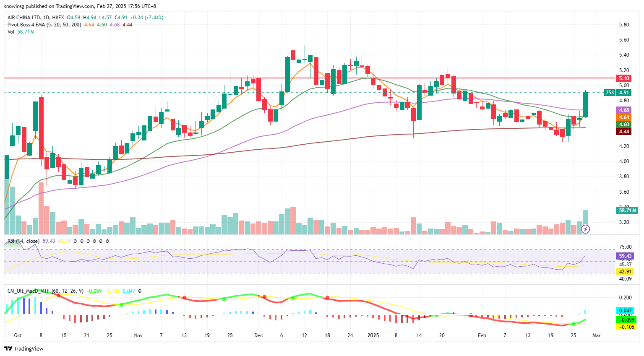Click the purple 59.43 RSI axis label
The image size is (644, 356).
pos(625,256)
